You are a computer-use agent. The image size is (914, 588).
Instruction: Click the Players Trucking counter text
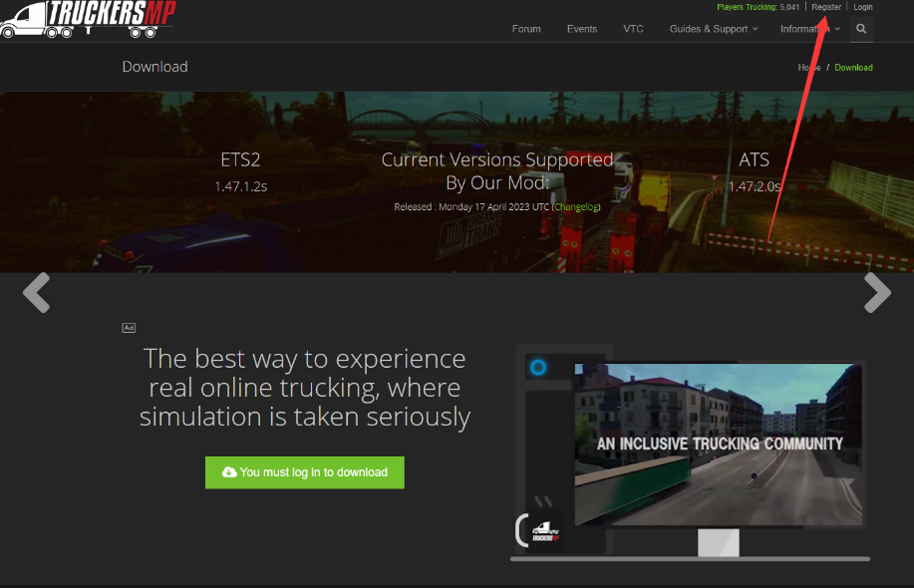tap(758, 7)
